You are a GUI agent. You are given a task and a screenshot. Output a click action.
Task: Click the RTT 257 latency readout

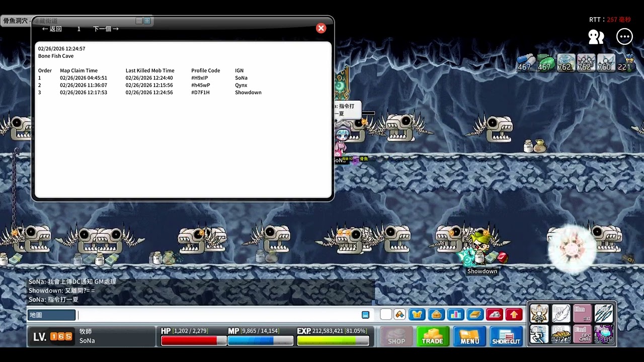[x=610, y=20]
